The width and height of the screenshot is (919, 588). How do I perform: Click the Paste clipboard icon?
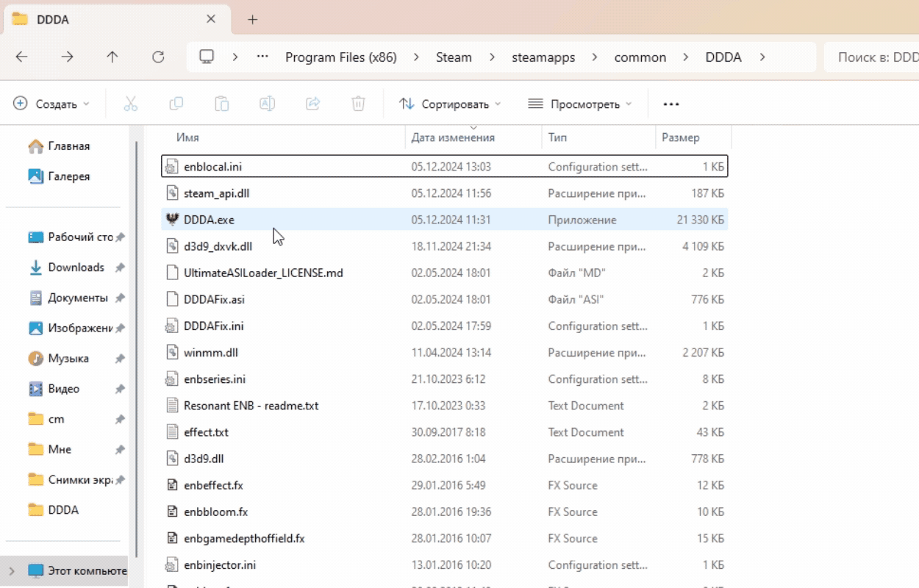pyautogui.click(x=221, y=104)
